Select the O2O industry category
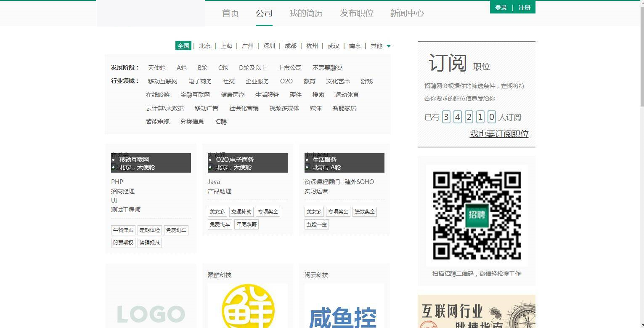The height and width of the screenshot is (328, 644). click(x=286, y=81)
